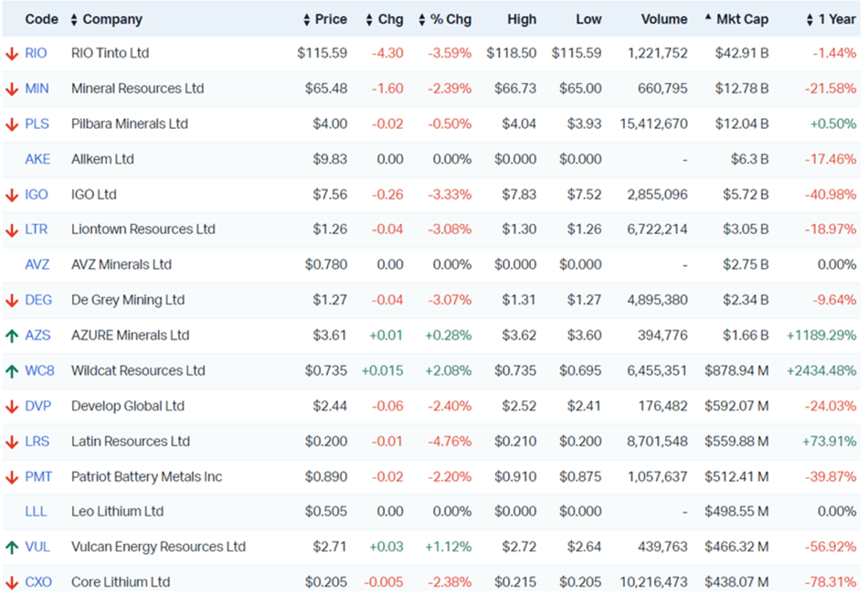This screenshot has width=868, height=597.
Task: Click the red down arrow beside PLS
Action: (12, 124)
